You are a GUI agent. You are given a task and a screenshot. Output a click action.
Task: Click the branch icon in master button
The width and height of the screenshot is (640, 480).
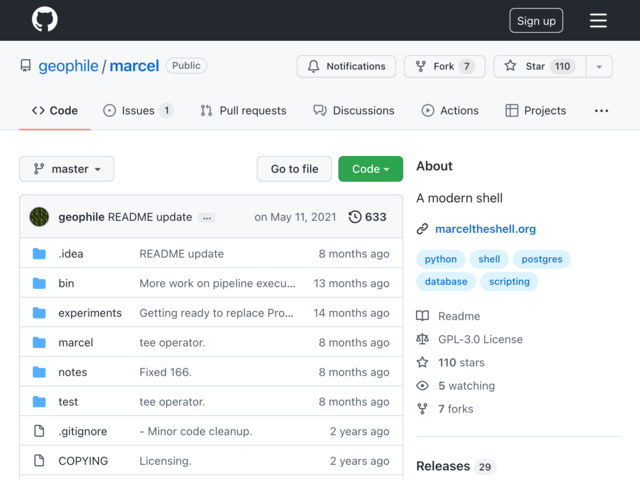tap(39, 169)
